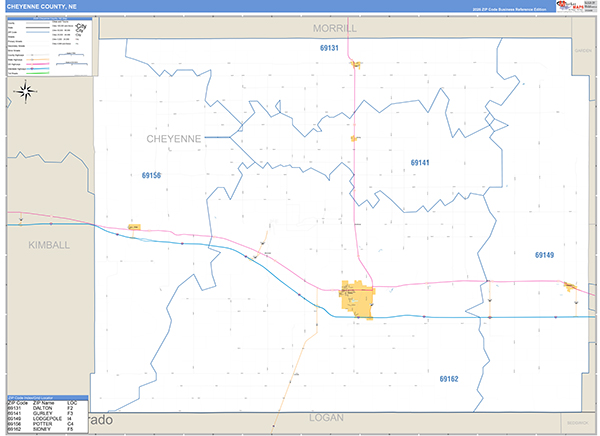Click the green line sample in legend

coord(38,73)
